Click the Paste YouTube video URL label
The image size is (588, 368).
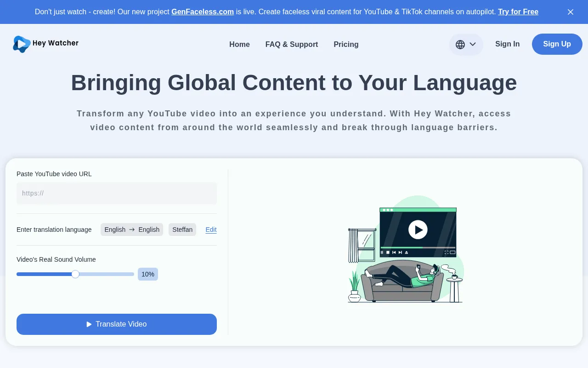54,174
